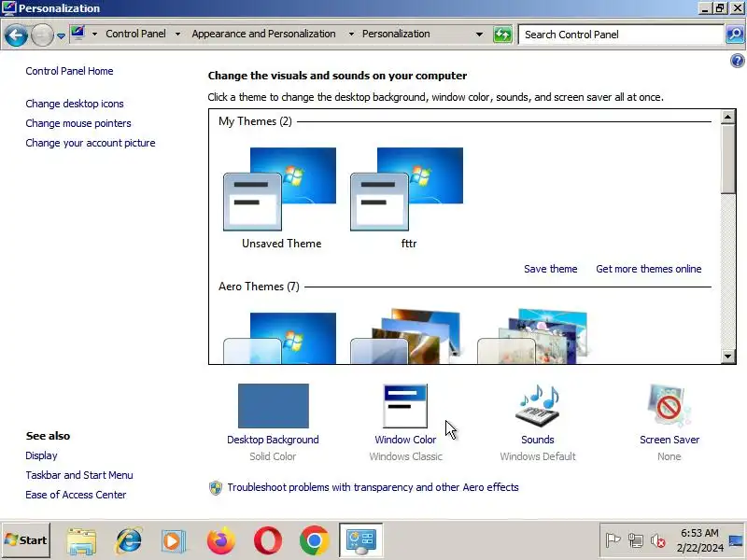The image size is (747, 560).
Task: Launch Firefox from taskbar
Action: 221,541
